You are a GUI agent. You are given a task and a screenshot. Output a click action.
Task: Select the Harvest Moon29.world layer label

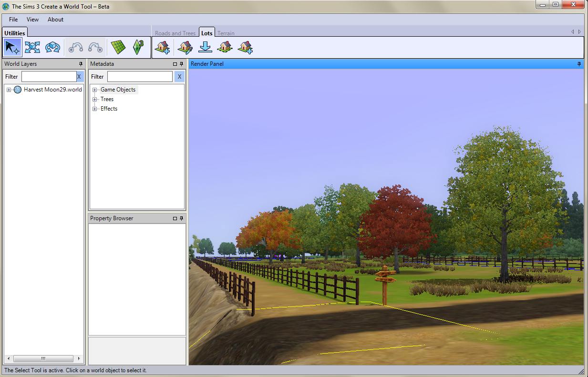coord(53,90)
